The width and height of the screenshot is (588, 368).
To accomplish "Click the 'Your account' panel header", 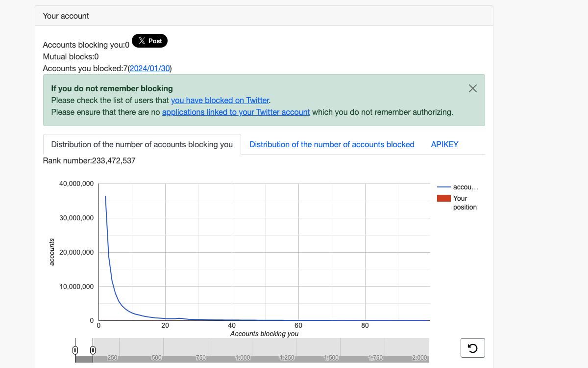I will 66,16.
